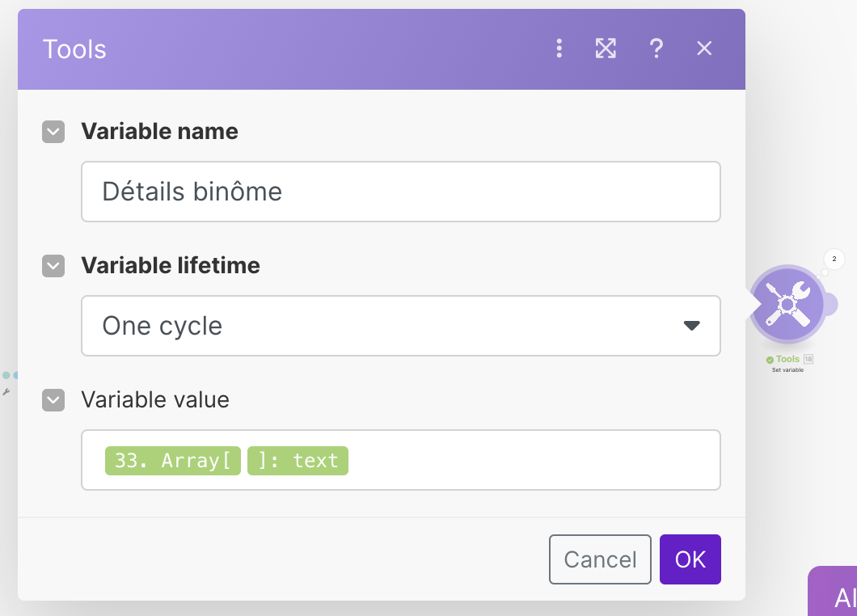Toggle the Variable value field switch
The width and height of the screenshot is (857, 616).
[53, 400]
